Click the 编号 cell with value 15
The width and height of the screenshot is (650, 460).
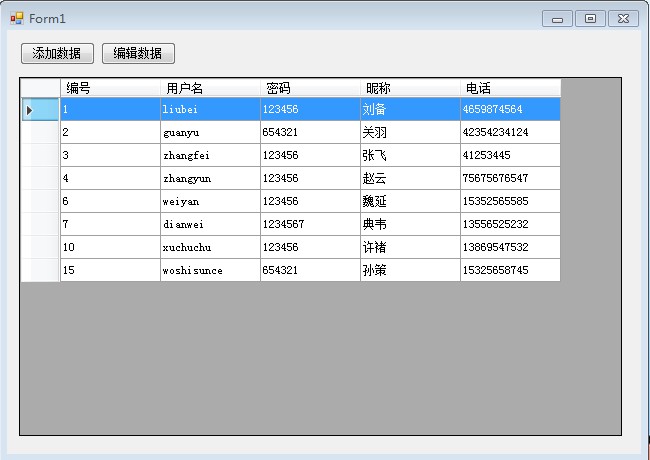[110, 270]
